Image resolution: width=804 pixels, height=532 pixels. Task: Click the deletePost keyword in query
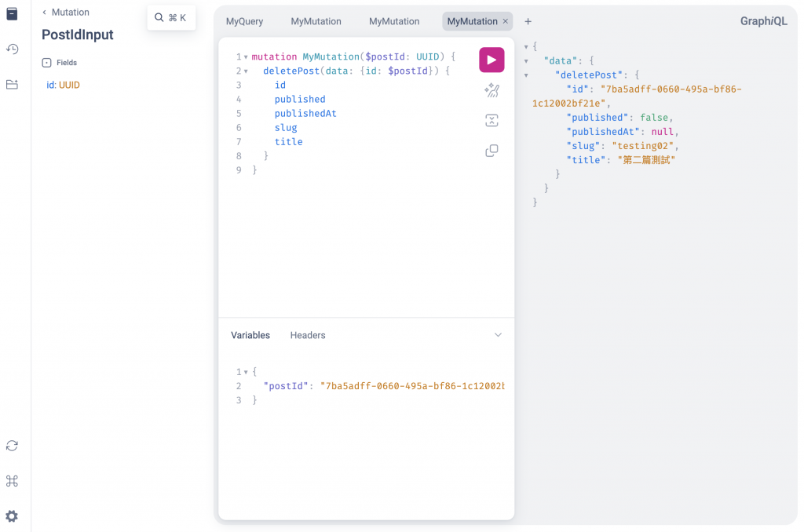coord(291,71)
